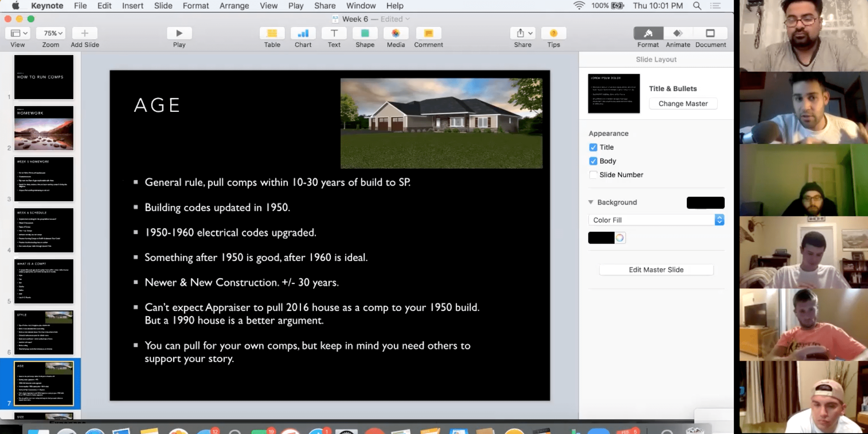The image size is (868, 434).
Task: Open the Keynote app menu
Action: [x=47, y=6]
